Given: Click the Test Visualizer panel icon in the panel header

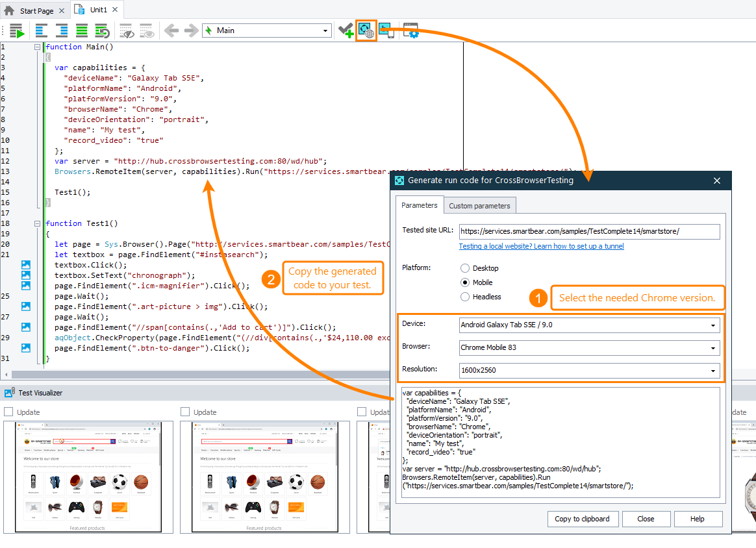Looking at the screenshot, I should pyautogui.click(x=9, y=392).
